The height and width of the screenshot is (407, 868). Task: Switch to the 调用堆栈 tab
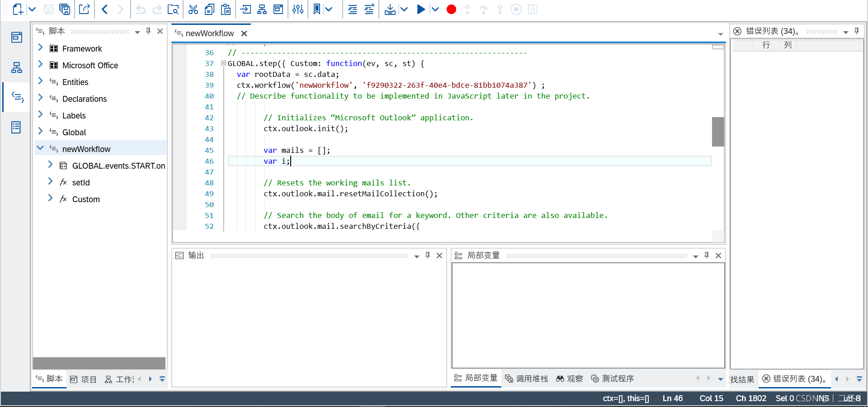(x=526, y=379)
